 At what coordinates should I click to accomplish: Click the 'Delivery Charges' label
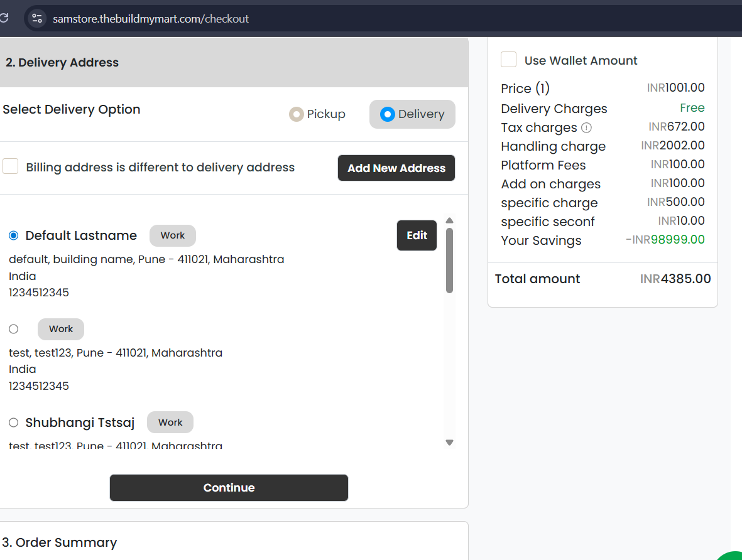[554, 109]
